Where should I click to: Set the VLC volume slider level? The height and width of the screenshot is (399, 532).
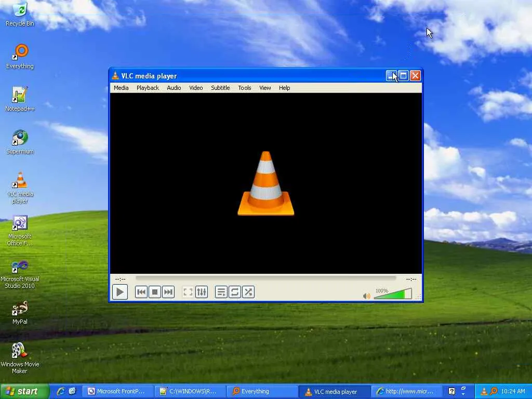click(x=393, y=294)
